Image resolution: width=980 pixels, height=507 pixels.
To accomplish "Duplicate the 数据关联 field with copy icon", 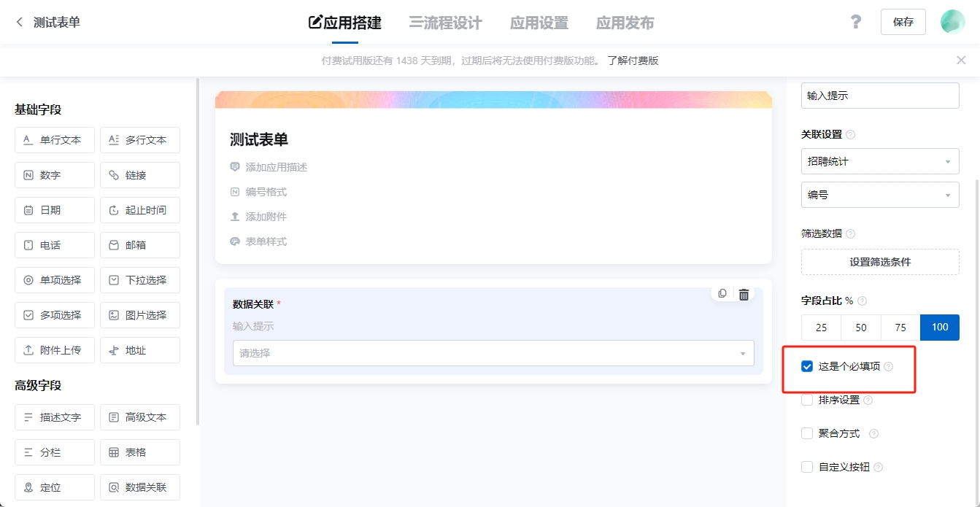I will click(x=722, y=293).
